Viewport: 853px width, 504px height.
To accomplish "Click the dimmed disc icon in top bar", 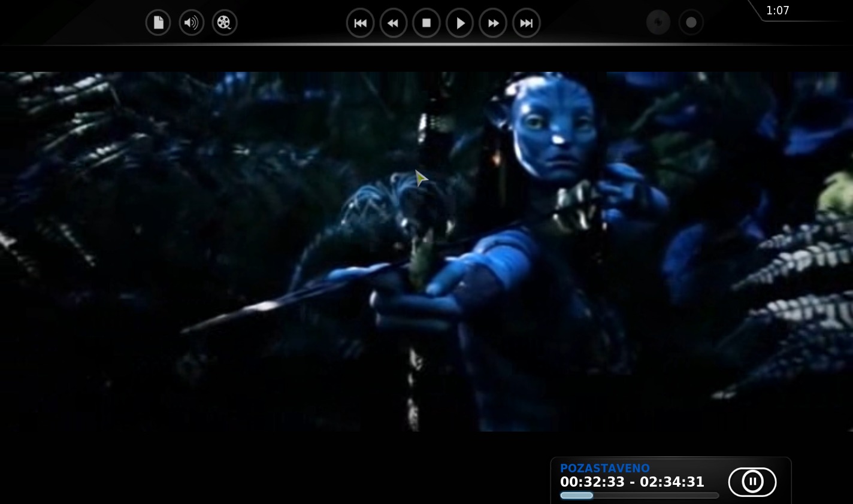I will point(658,23).
